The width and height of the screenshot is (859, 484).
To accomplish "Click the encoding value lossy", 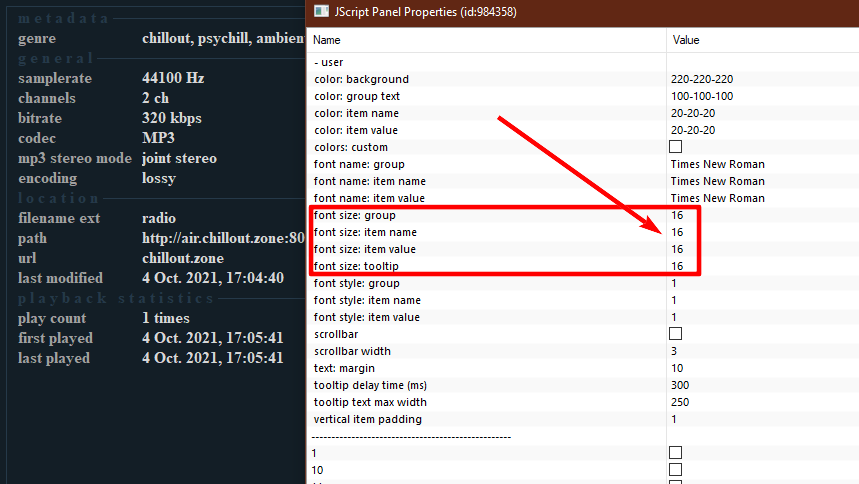I will click(159, 178).
